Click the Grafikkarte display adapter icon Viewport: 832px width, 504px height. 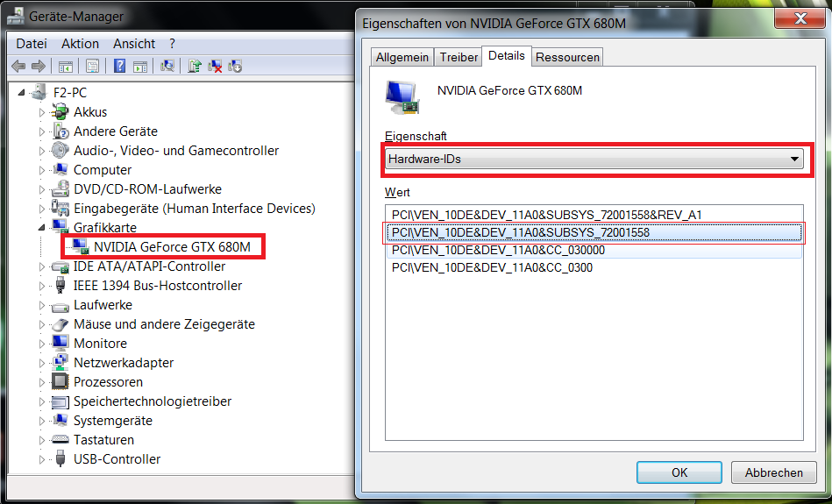pos(60,227)
